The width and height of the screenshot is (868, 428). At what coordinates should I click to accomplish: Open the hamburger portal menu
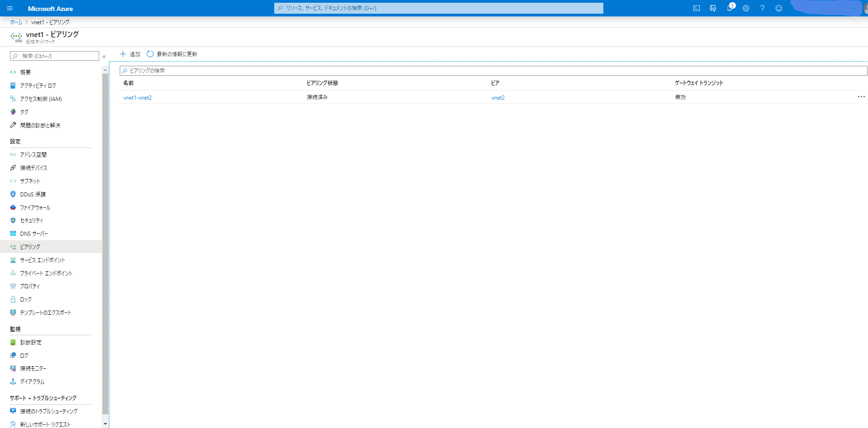(x=10, y=8)
